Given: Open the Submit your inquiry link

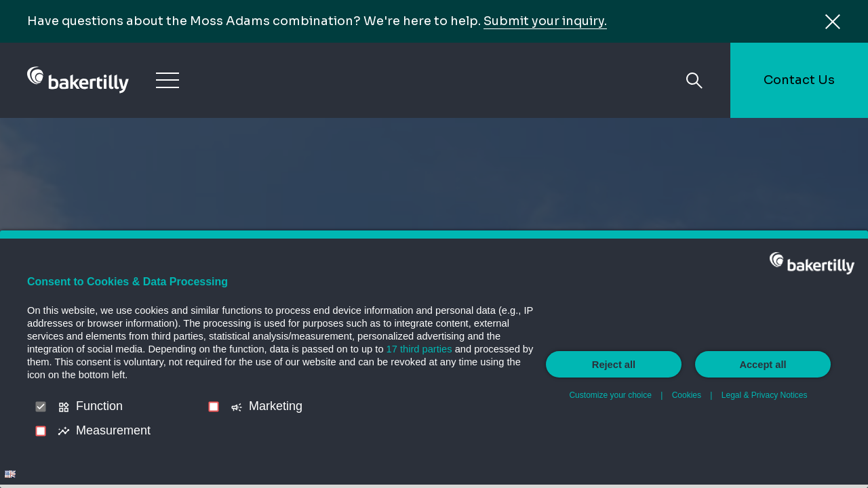Looking at the screenshot, I should (x=545, y=21).
